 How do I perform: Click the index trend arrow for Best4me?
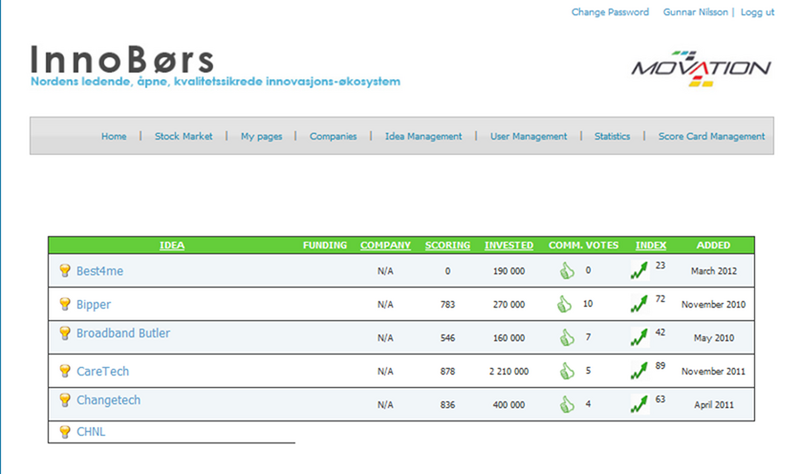639,271
